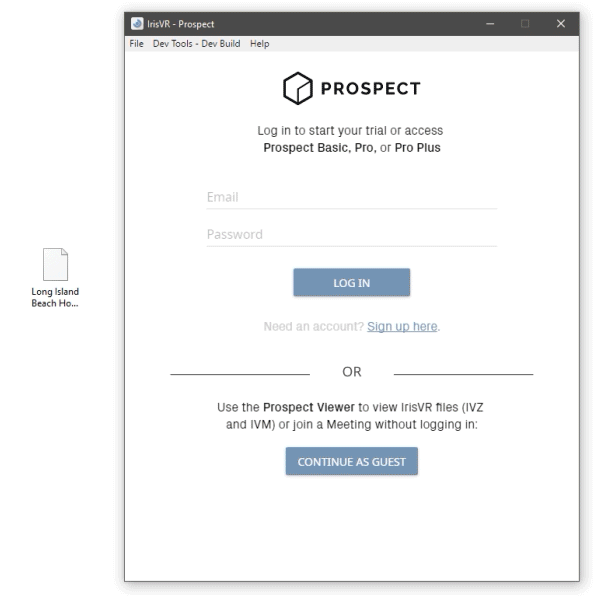This screenshot has height=600, width=600.
Task: Click the Need an account? text
Action: pyautogui.click(x=314, y=326)
